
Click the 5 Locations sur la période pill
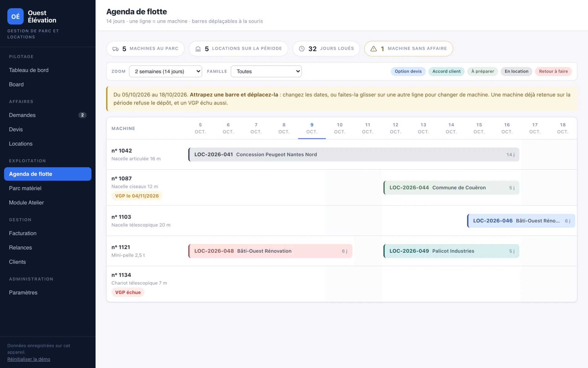[238, 49]
